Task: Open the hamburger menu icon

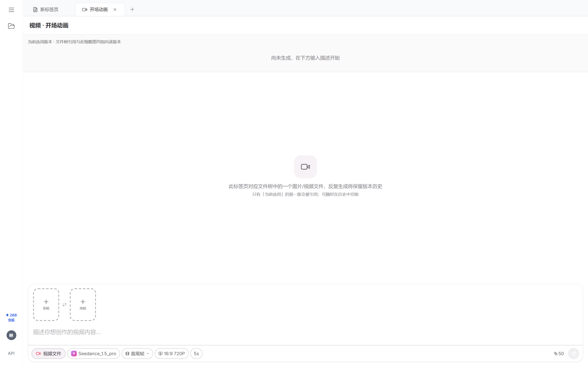Action: pyautogui.click(x=11, y=10)
